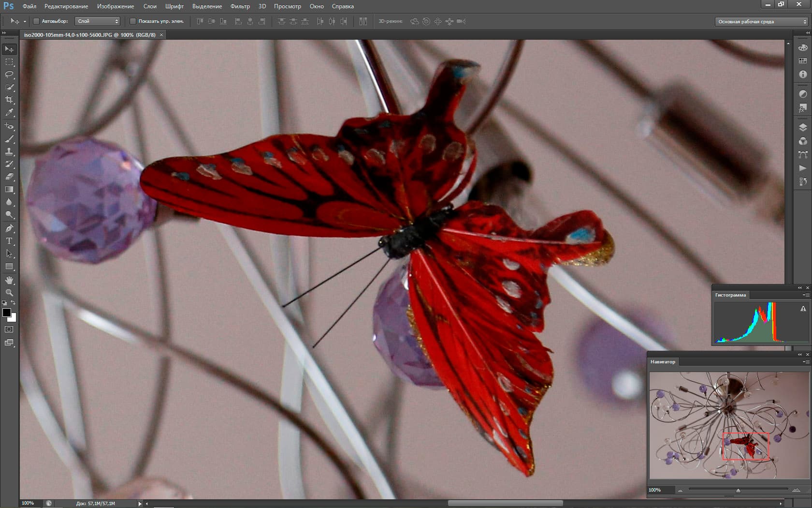812x508 pixels.
Task: Select the Clone Stamp tool
Action: coord(9,151)
